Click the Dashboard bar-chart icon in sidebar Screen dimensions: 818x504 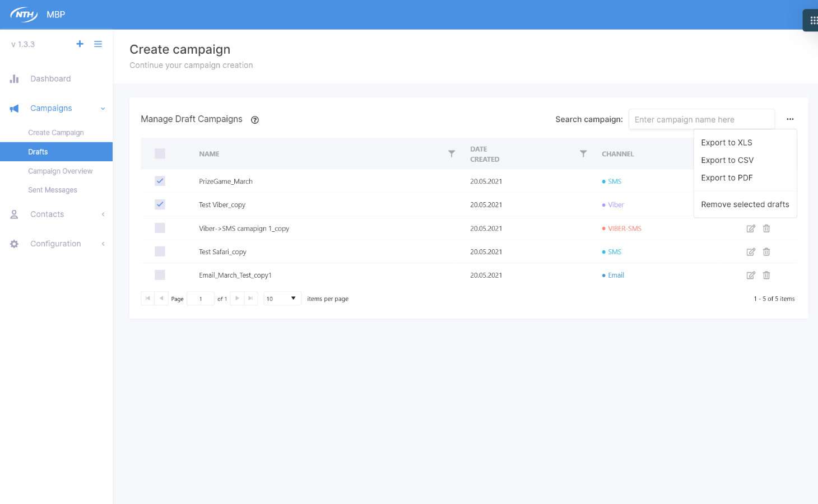[x=14, y=78]
